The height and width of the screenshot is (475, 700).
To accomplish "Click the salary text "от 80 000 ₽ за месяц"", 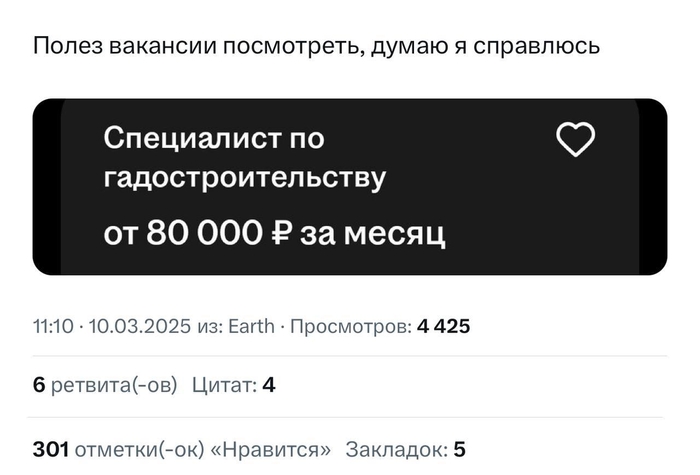I will 274,233.
